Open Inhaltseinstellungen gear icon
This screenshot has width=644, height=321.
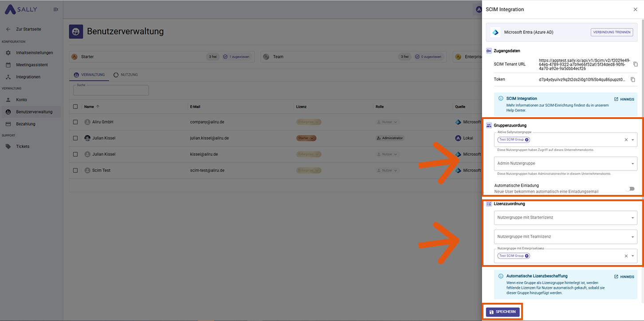8,53
